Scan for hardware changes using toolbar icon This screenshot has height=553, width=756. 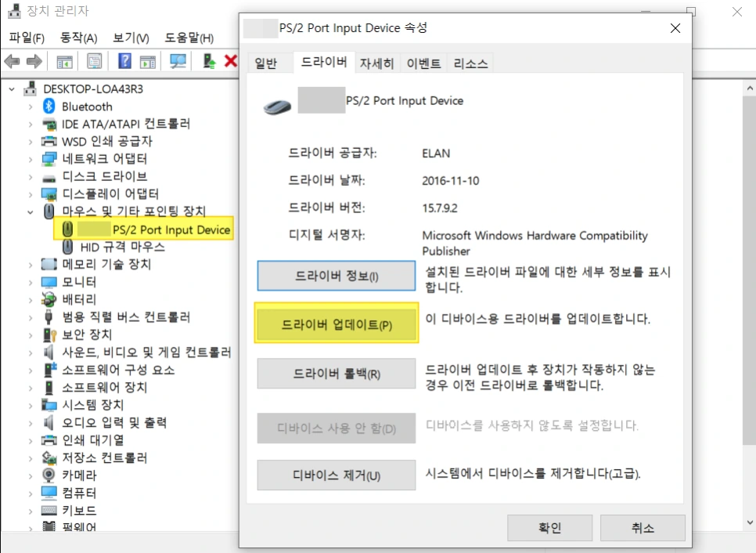tap(178, 61)
